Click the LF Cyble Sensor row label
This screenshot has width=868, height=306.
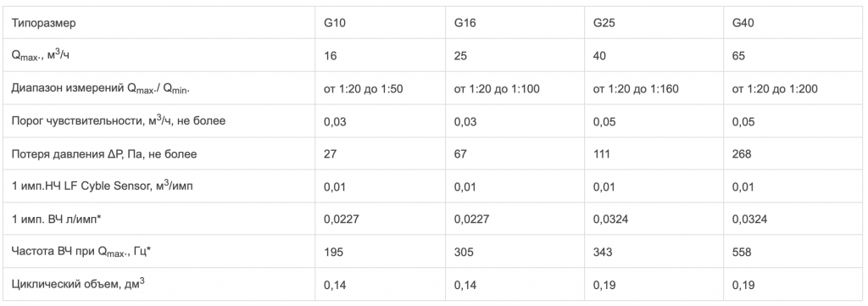pyautogui.click(x=102, y=186)
